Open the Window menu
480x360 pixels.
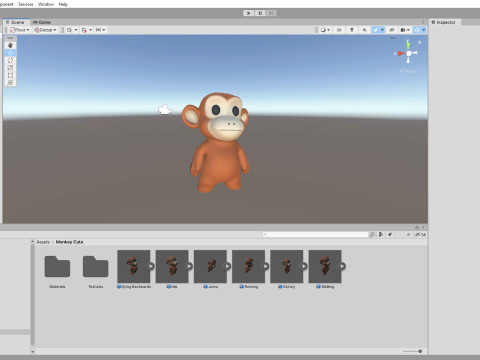(46, 4)
